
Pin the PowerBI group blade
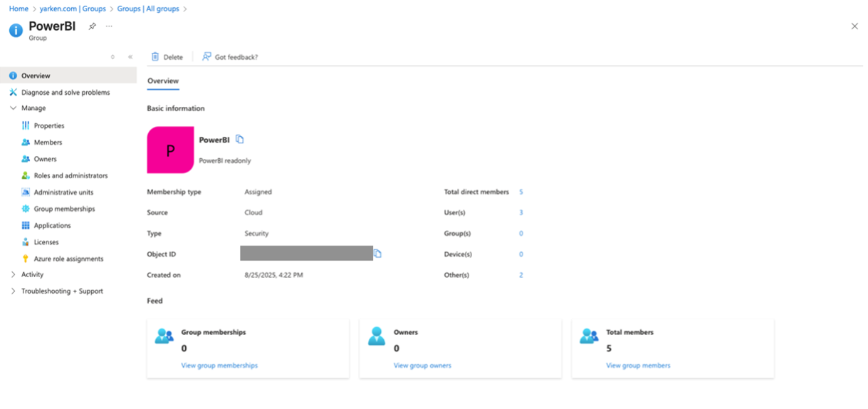pos(92,26)
